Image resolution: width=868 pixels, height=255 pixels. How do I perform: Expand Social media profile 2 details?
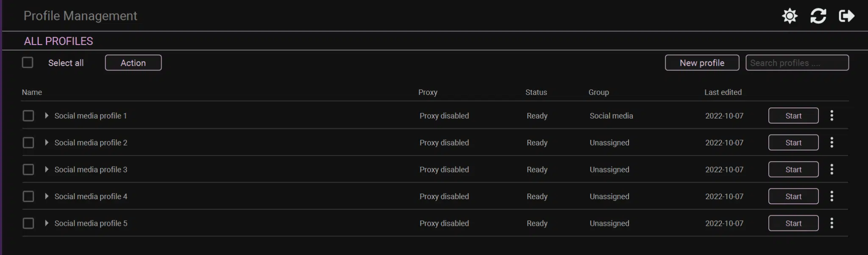(47, 143)
